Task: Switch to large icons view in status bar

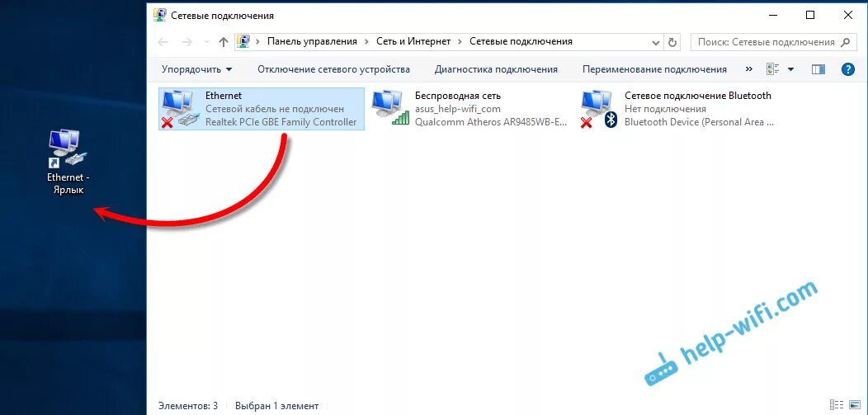Action: point(856,405)
